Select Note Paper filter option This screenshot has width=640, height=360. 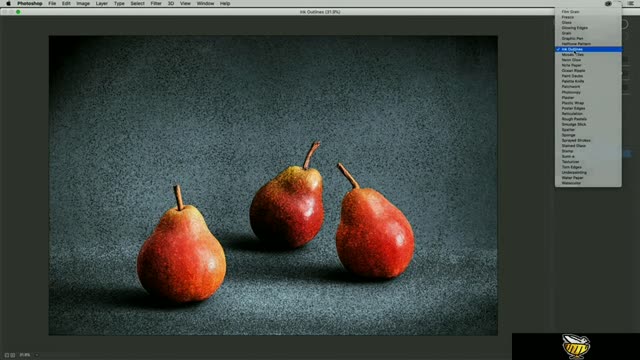click(588, 65)
